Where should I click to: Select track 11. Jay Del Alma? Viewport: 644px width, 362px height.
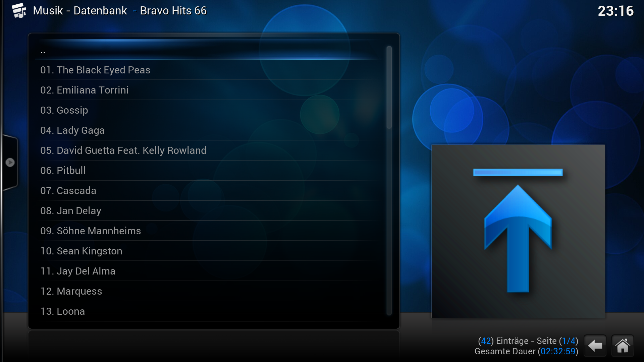click(x=208, y=271)
